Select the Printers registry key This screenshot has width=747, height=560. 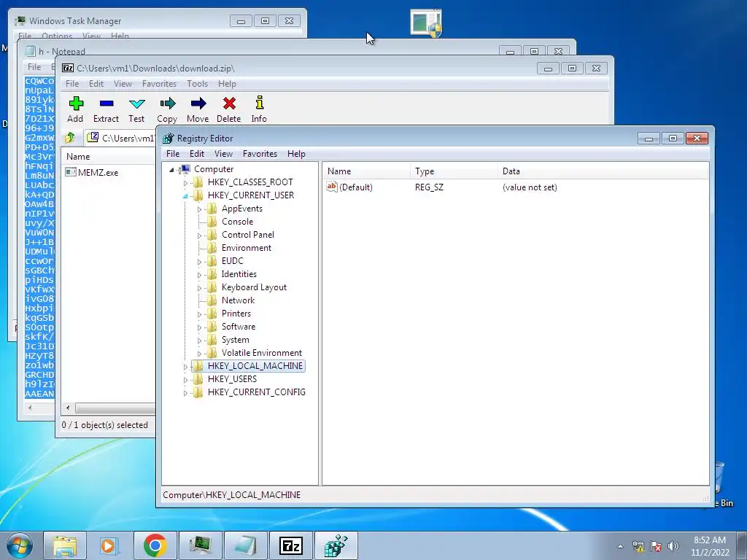[236, 314]
